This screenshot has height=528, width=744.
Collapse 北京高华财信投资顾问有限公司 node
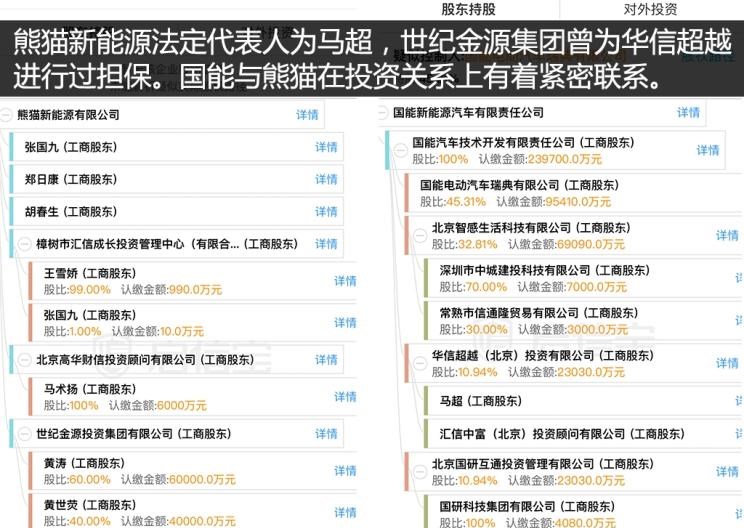(25, 360)
